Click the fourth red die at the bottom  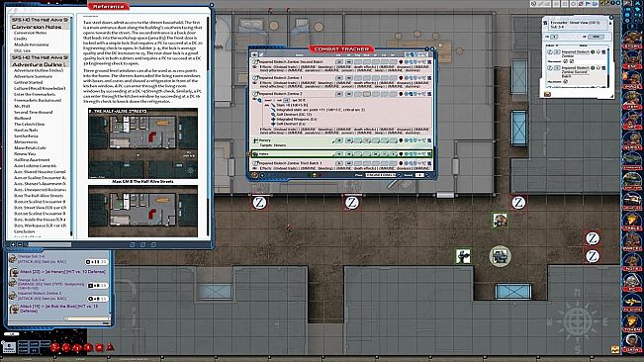coord(88,347)
